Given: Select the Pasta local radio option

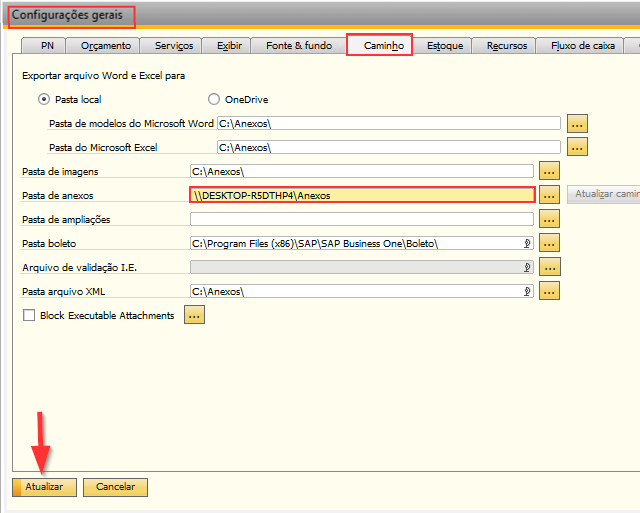Looking at the screenshot, I should pos(43,99).
